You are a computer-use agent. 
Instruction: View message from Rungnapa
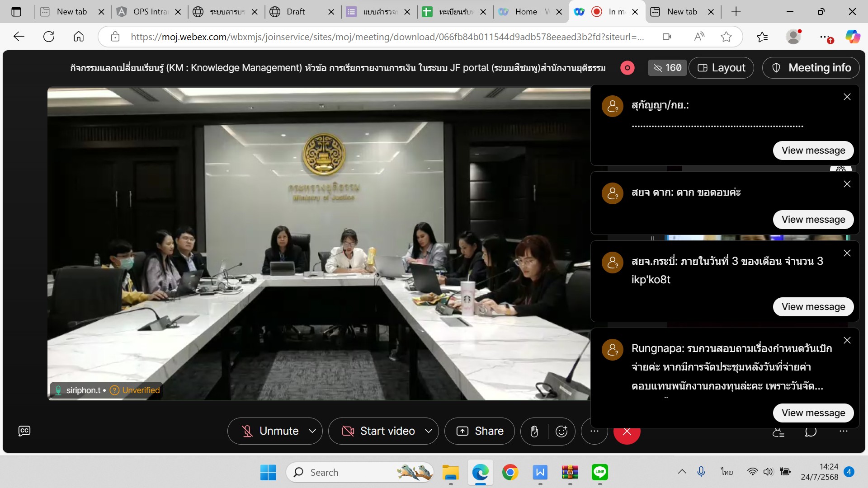pos(813,413)
